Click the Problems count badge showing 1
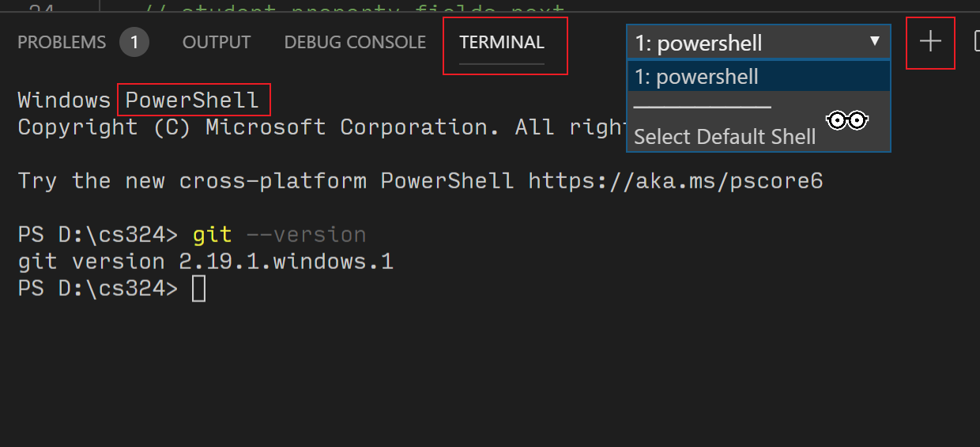The height and width of the screenshot is (447, 980). (x=134, y=42)
